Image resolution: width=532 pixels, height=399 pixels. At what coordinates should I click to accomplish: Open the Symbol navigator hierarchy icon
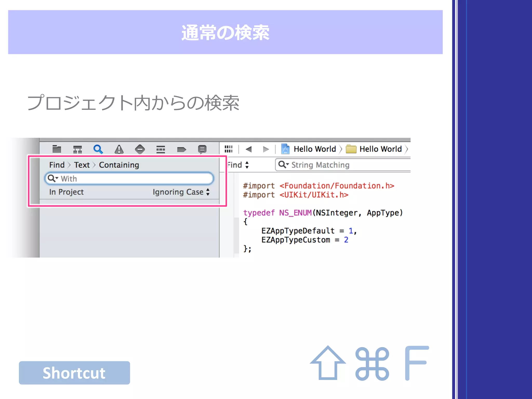pyautogui.click(x=77, y=149)
